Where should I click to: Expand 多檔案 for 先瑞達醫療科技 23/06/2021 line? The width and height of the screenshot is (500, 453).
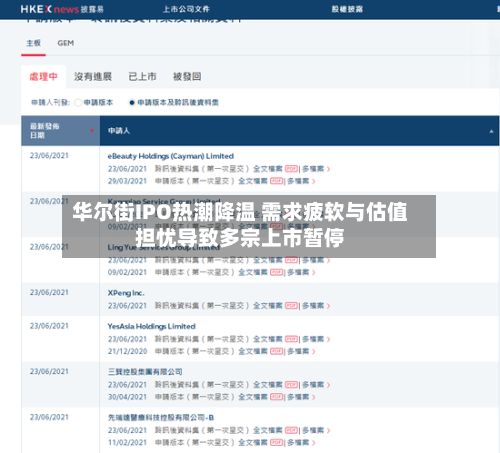316,430
